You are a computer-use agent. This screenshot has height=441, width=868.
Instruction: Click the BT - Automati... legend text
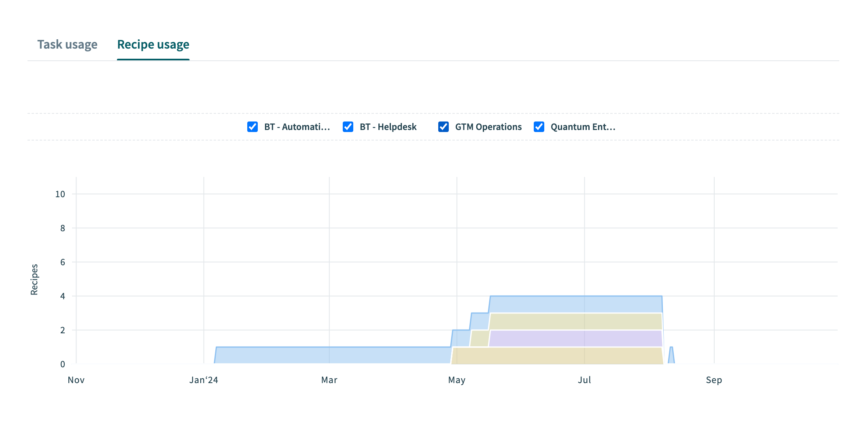pos(297,127)
